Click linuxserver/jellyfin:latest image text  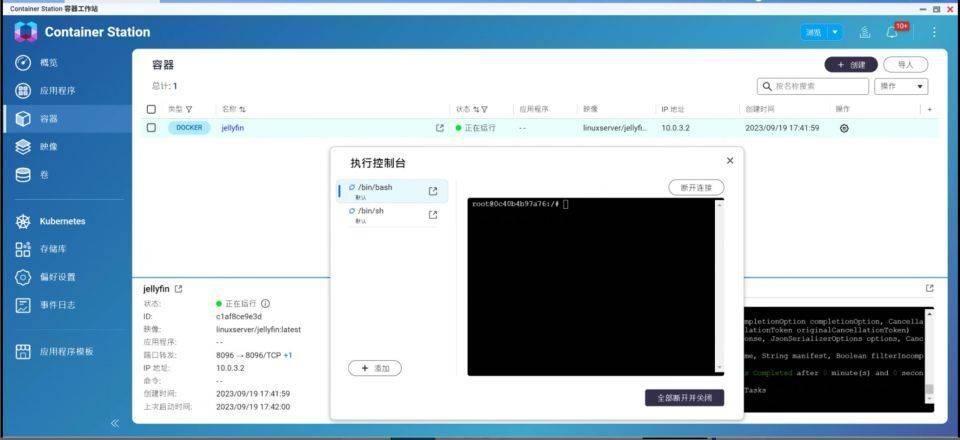click(258, 329)
